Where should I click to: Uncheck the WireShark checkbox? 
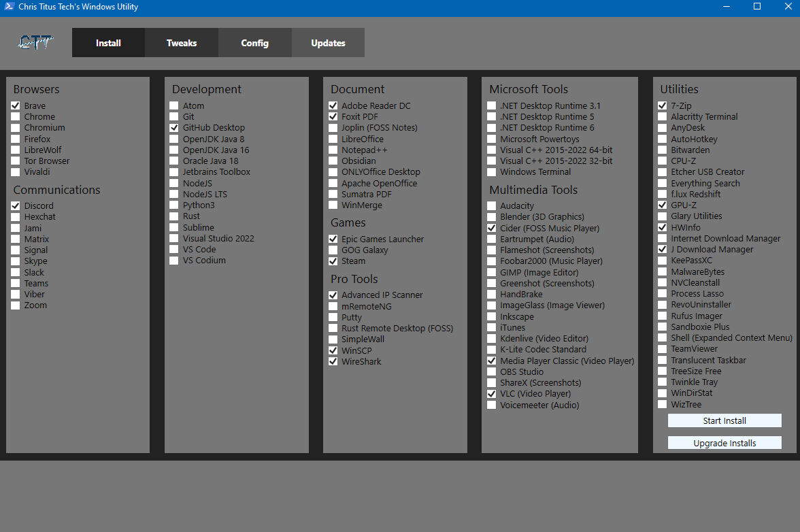333,361
